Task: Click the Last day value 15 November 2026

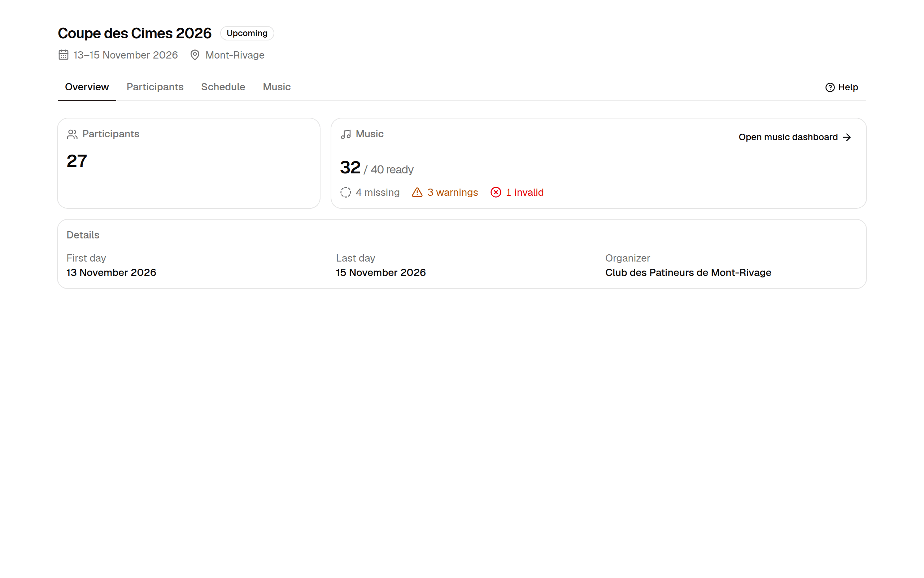Action: (x=381, y=272)
